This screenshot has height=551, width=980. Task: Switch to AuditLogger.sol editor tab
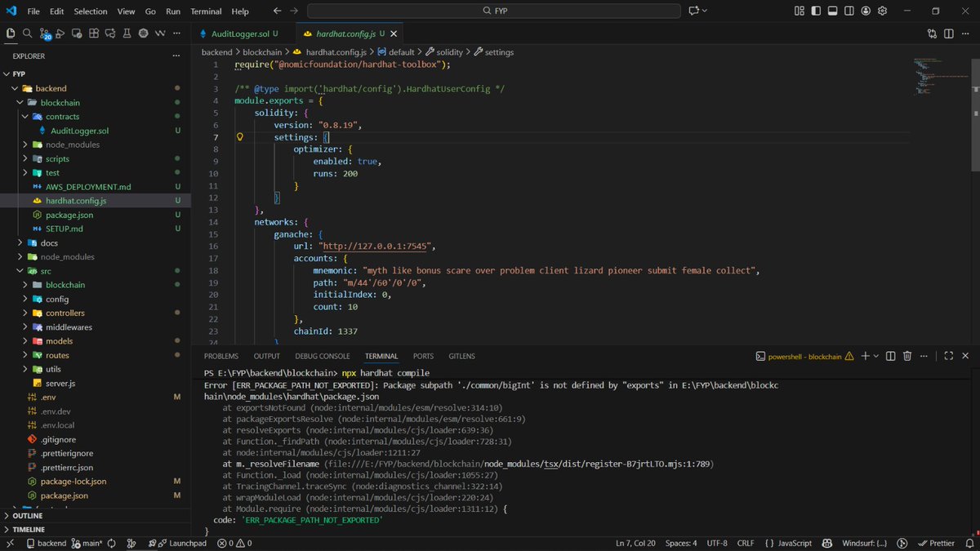(239, 33)
